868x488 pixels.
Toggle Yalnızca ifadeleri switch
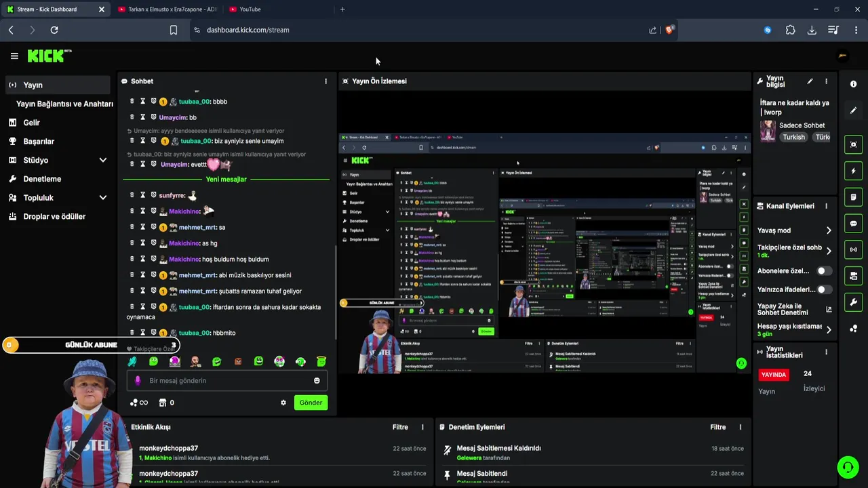point(824,289)
